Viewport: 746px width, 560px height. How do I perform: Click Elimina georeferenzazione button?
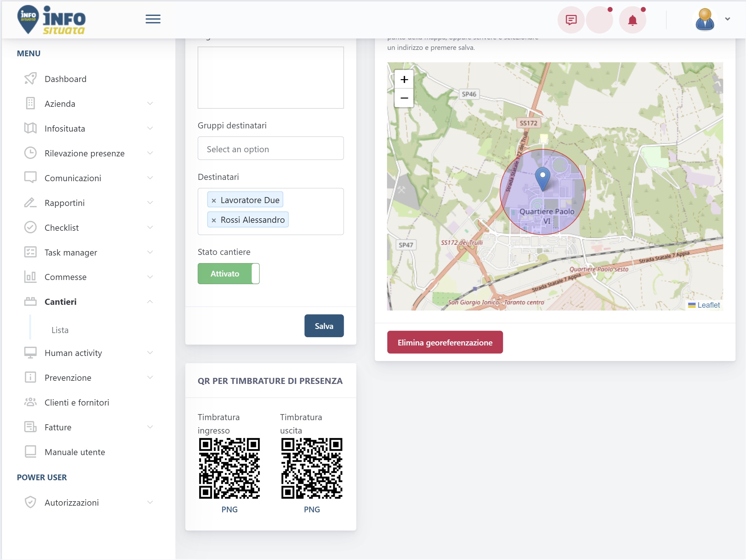pyautogui.click(x=444, y=342)
